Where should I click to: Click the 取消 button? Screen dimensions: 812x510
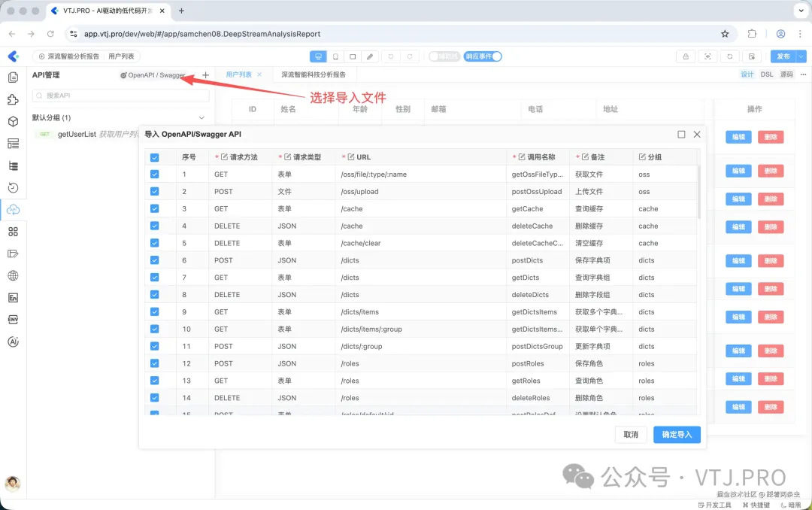pos(631,434)
